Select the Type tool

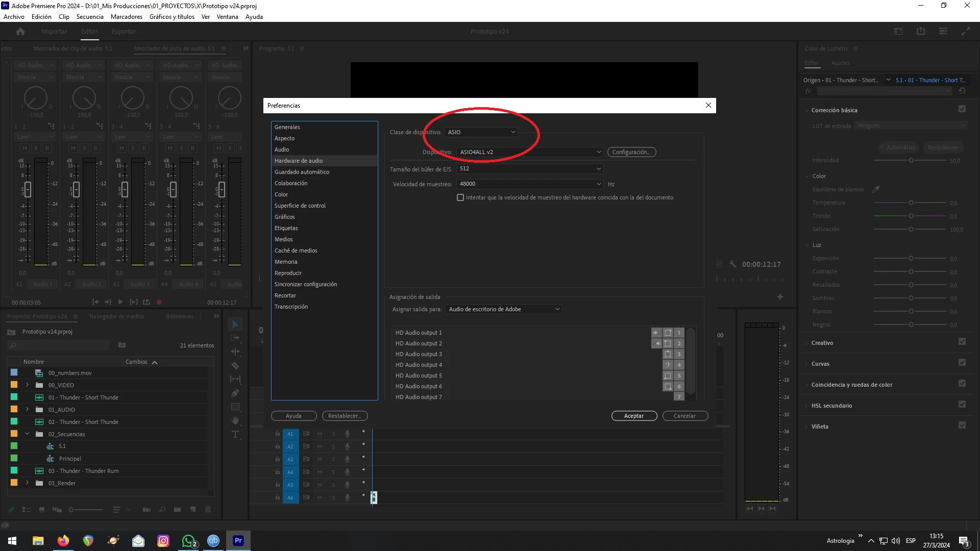click(x=235, y=434)
